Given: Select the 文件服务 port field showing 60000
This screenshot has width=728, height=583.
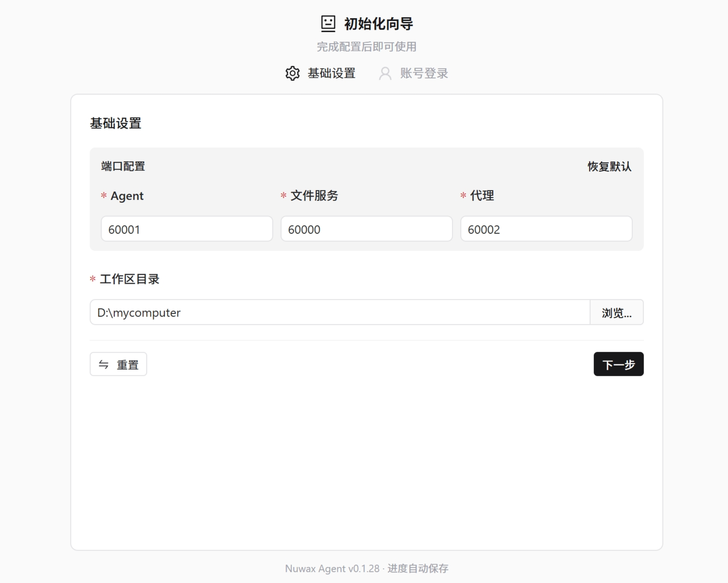Looking at the screenshot, I should point(366,229).
